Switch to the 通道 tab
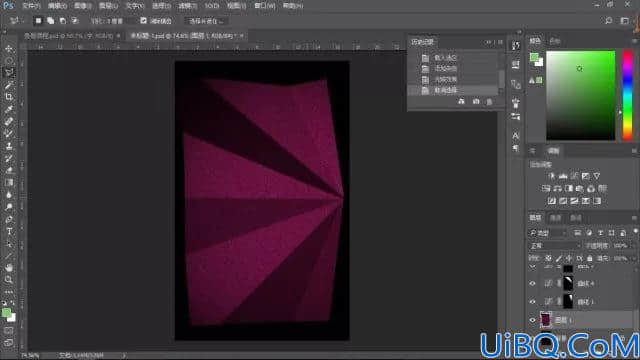 pos(555,218)
